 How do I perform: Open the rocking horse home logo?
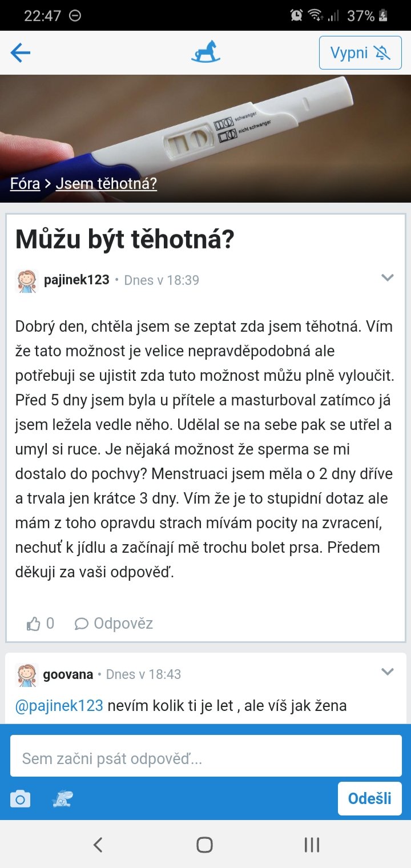click(205, 53)
